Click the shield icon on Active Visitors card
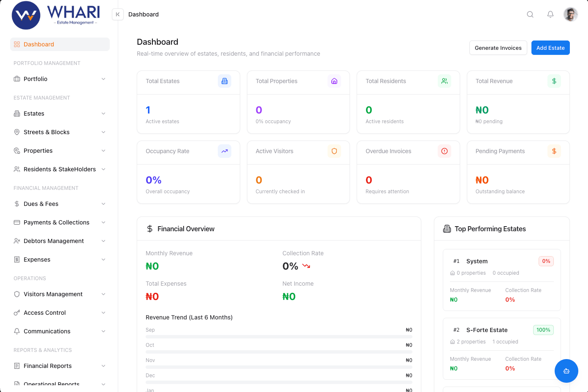This screenshot has width=588, height=392. [x=334, y=151]
